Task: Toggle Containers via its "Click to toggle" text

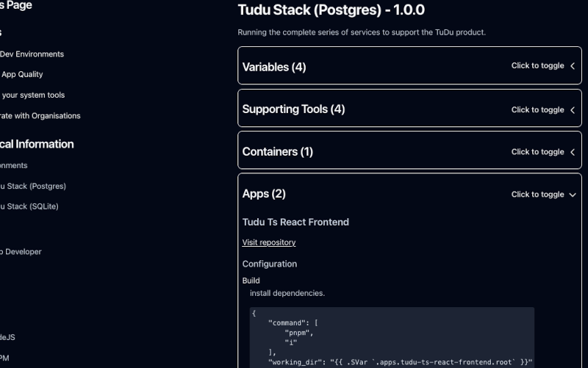Action: [537, 152]
